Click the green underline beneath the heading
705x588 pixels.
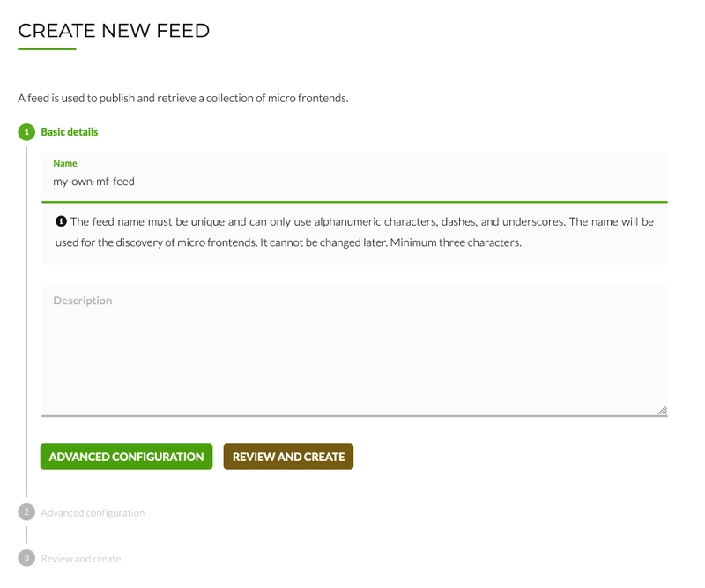pyautogui.click(x=48, y=49)
